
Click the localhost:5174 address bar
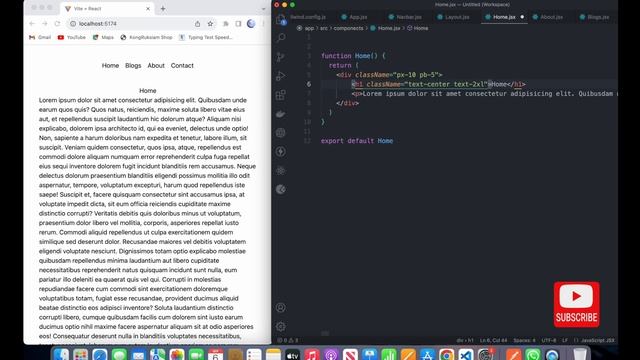coord(131,24)
